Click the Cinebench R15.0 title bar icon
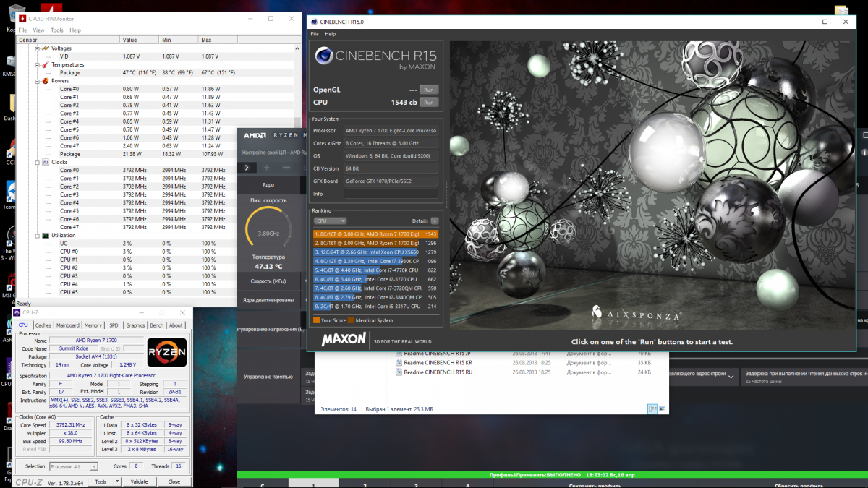The height and width of the screenshot is (488, 868). 313,22
